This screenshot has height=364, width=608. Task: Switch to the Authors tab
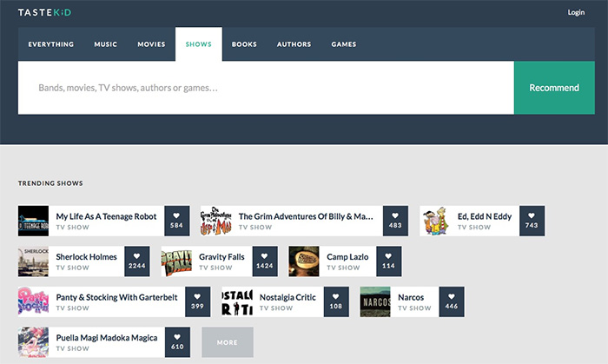(294, 44)
